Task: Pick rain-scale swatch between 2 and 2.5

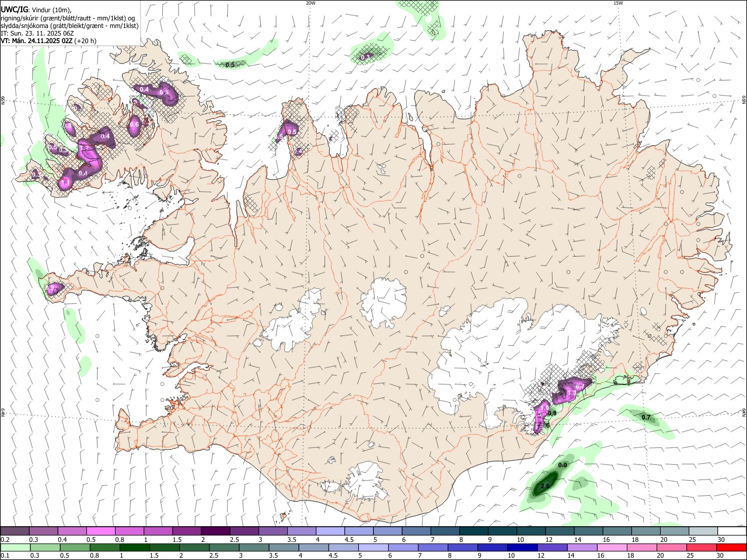Action: [194, 547]
